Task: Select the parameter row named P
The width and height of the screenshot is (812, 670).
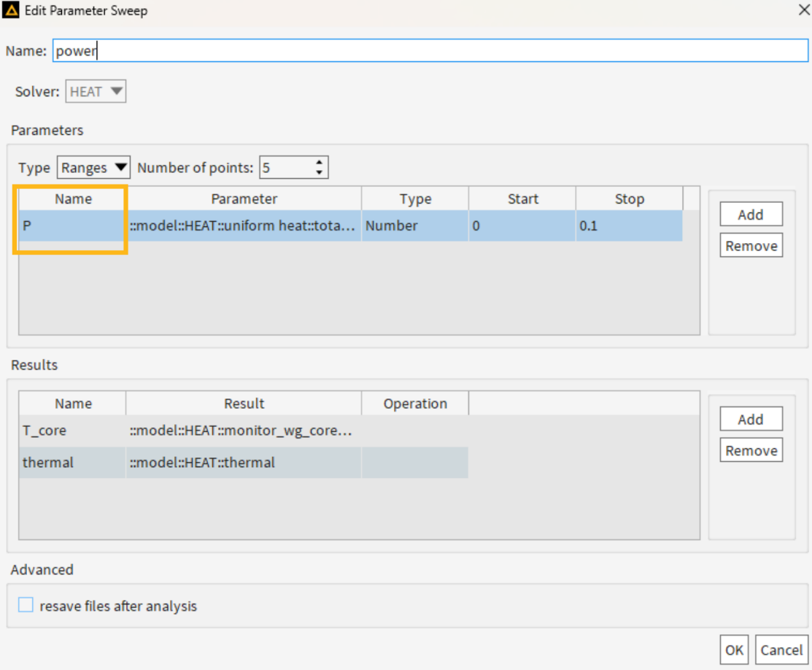Action: coord(69,226)
